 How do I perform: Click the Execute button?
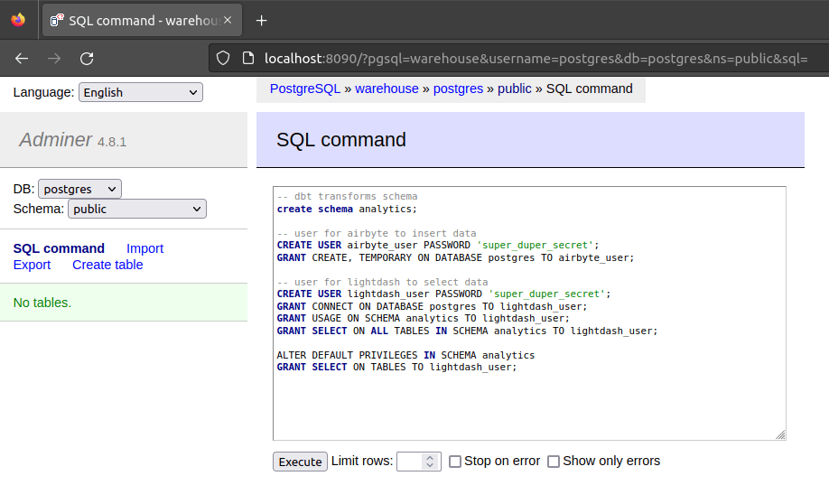tap(300, 462)
